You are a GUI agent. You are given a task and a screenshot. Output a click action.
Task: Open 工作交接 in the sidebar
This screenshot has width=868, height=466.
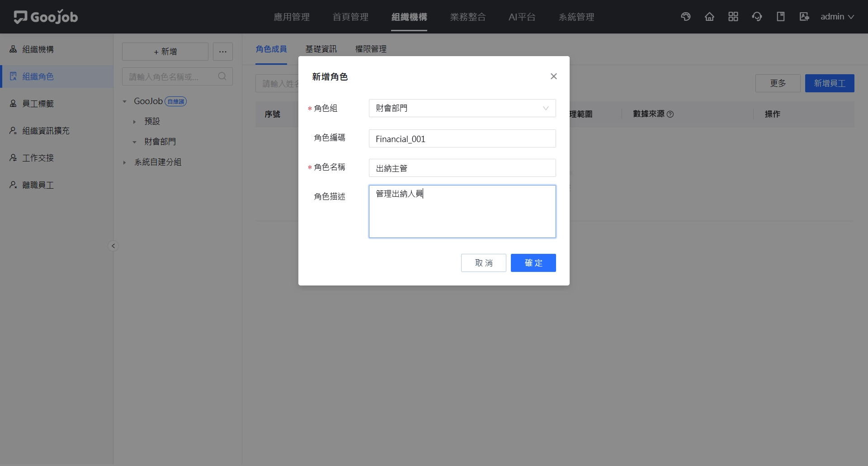[57, 158]
